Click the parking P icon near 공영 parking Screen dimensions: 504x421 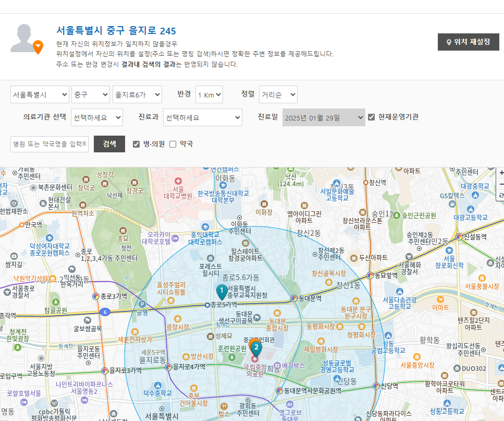(x=142, y=304)
